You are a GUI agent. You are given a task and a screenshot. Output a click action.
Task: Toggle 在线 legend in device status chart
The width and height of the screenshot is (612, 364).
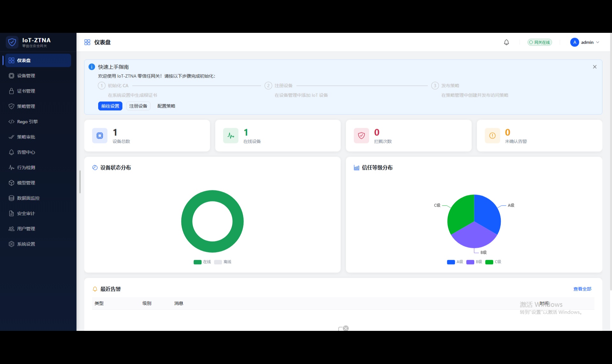click(202, 262)
